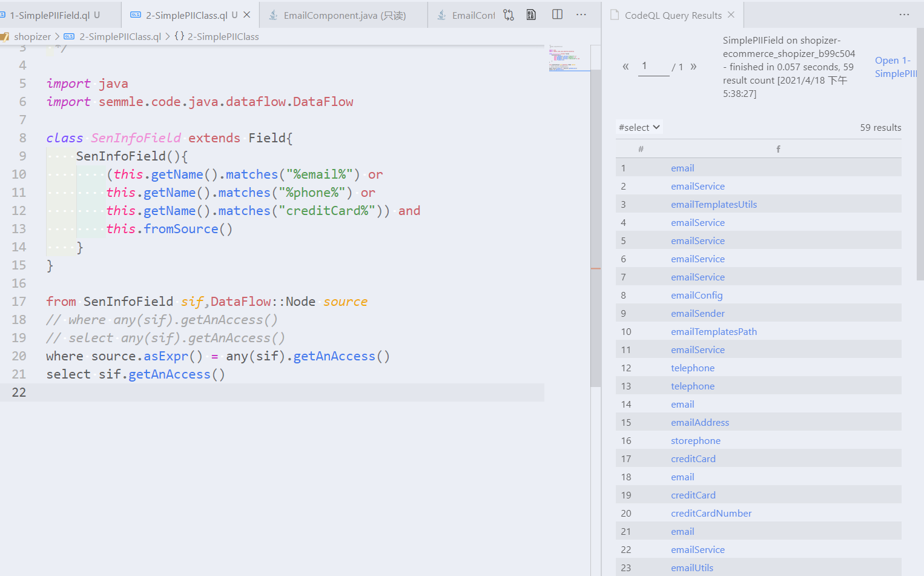The image size is (924, 576).
Task: Click the 'f' column header
Action: click(778, 149)
